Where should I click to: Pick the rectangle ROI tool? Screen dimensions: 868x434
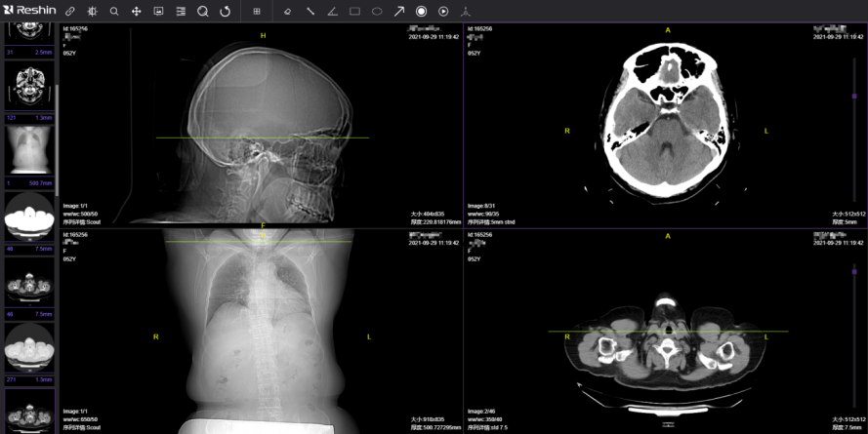point(354,12)
